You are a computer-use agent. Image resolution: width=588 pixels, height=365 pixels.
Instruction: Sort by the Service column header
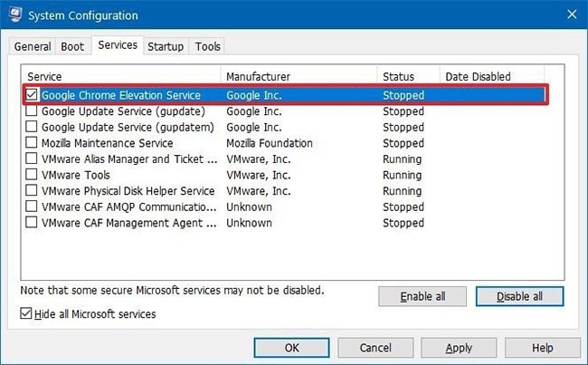[120, 77]
